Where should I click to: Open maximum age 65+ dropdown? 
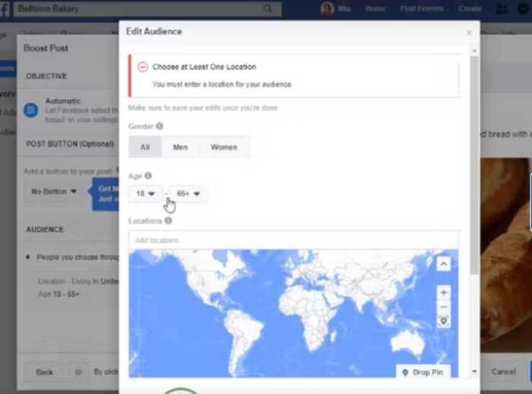coord(188,194)
